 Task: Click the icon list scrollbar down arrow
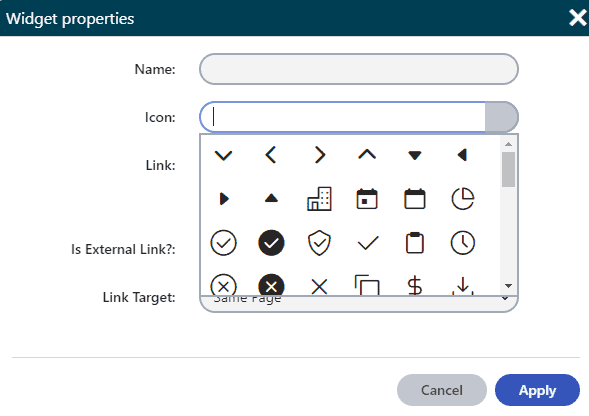508,286
